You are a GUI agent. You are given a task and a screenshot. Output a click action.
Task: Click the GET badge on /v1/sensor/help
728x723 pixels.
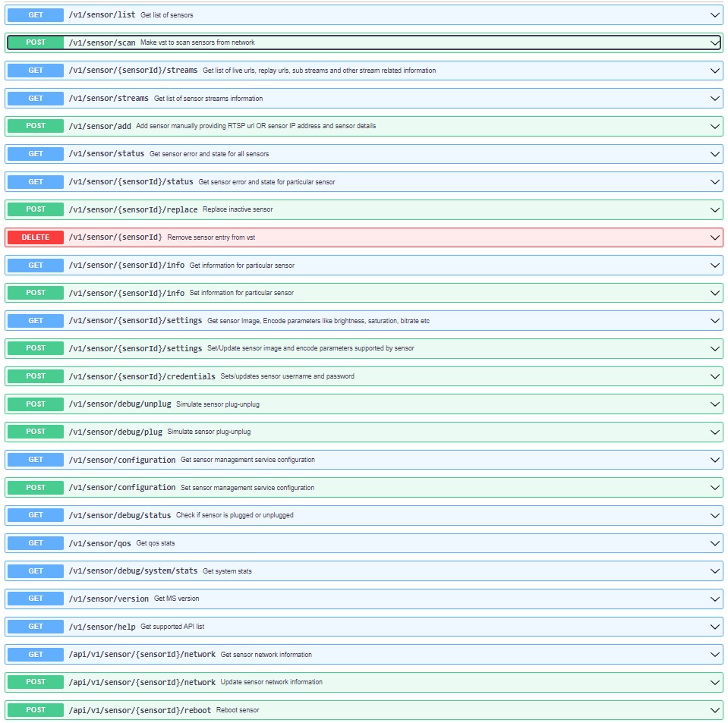pos(34,626)
